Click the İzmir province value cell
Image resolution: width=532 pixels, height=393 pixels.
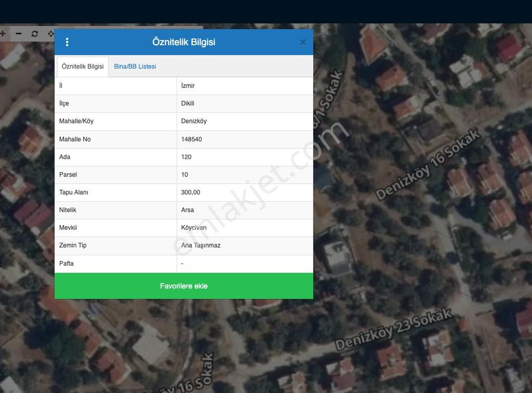click(x=188, y=86)
